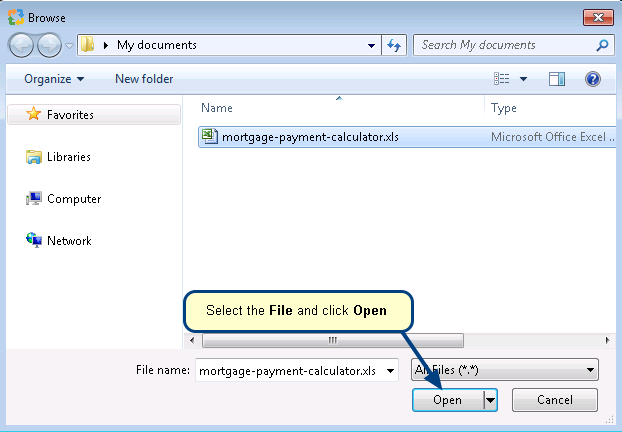Open the Help question mark icon
This screenshot has height=432, width=622.
pyautogui.click(x=592, y=79)
